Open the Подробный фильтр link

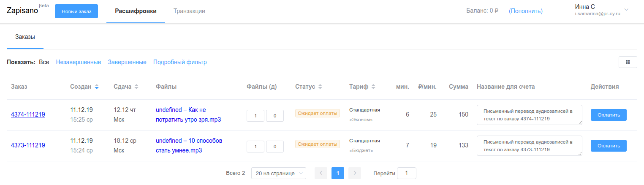tap(180, 62)
